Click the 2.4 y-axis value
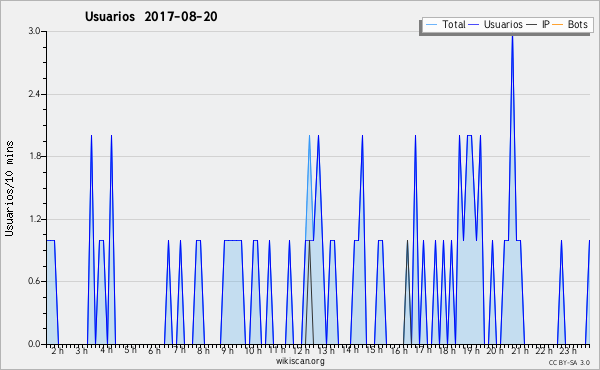The height and width of the screenshot is (370, 600). pyautogui.click(x=34, y=94)
